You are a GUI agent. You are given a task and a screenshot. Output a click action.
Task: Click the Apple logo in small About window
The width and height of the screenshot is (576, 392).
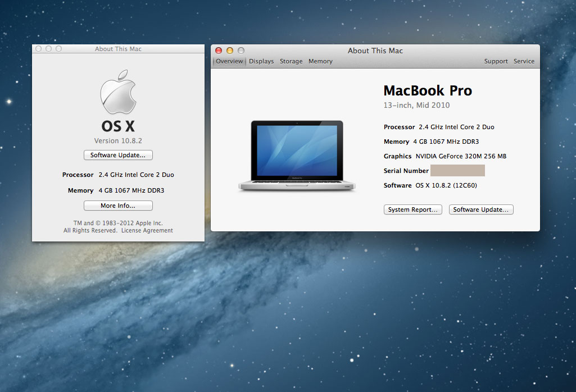pyautogui.click(x=118, y=92)
